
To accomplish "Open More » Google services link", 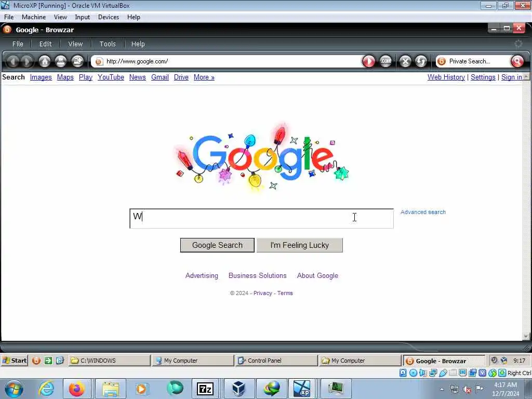I will (x=204, y=77).
